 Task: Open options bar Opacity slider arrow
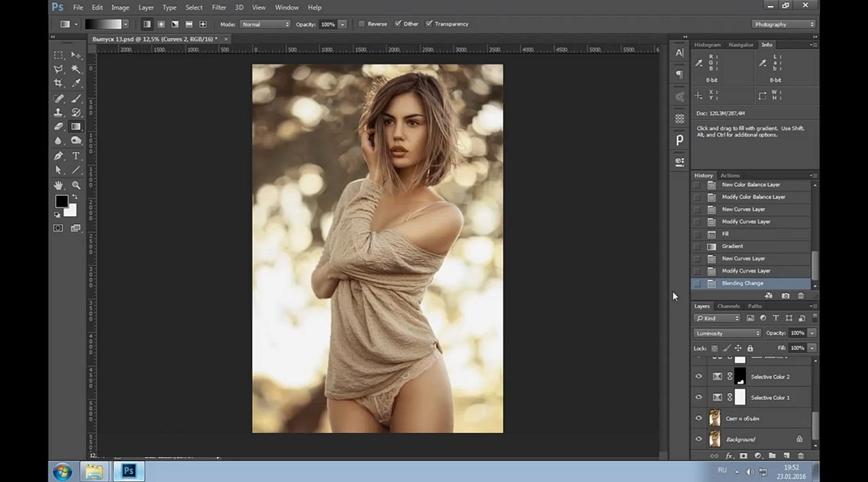(x=342, y=24)
